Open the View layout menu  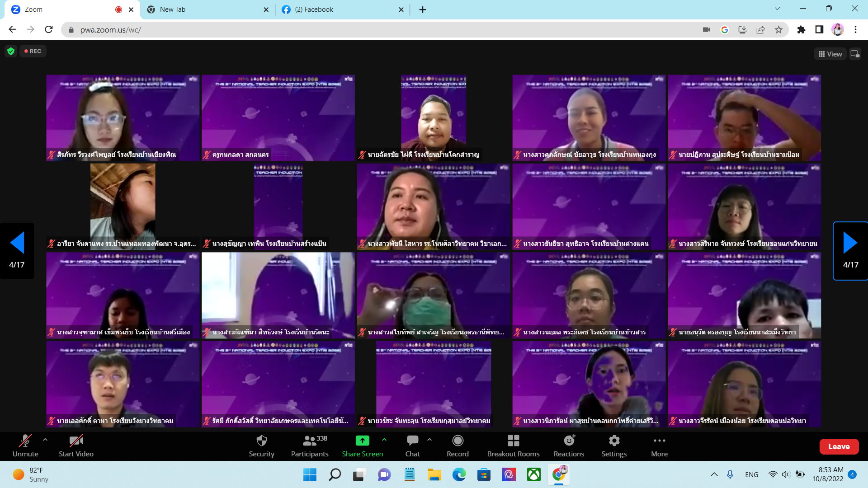[830, 54]
